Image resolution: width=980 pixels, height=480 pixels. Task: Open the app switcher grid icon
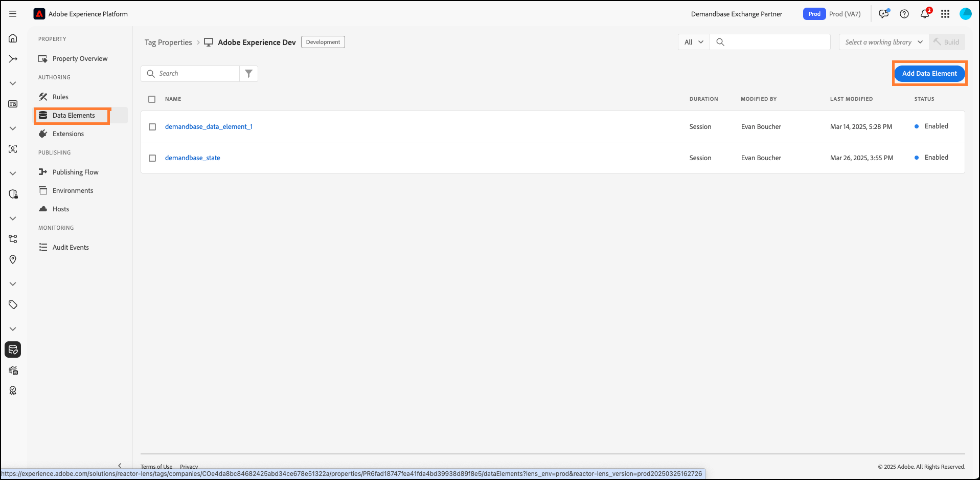point(945,14)
